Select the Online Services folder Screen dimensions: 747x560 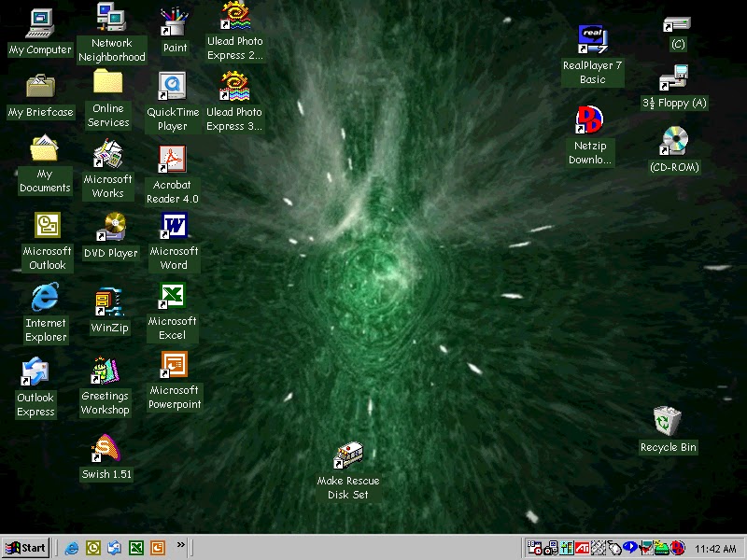click(x=108, y=99)
